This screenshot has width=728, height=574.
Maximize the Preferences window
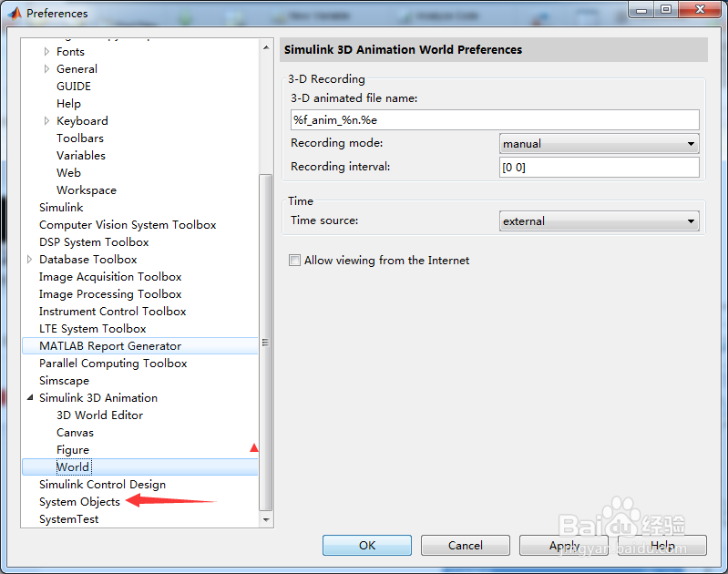pos(666,9)
